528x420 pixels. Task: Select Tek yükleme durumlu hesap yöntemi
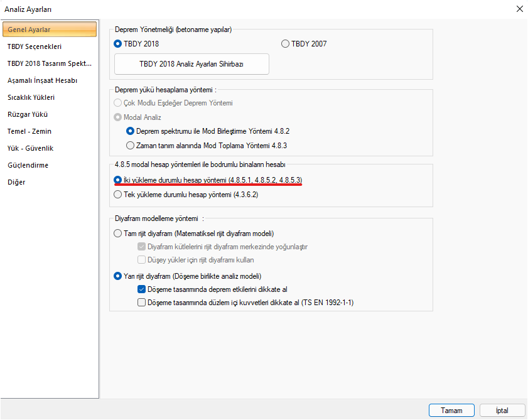point(118,195)
